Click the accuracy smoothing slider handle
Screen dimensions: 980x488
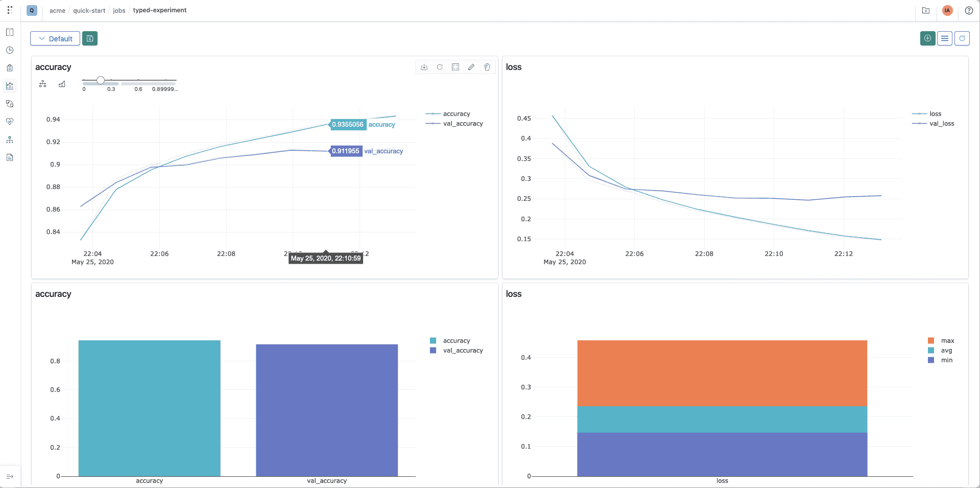[x=101, y=80]
